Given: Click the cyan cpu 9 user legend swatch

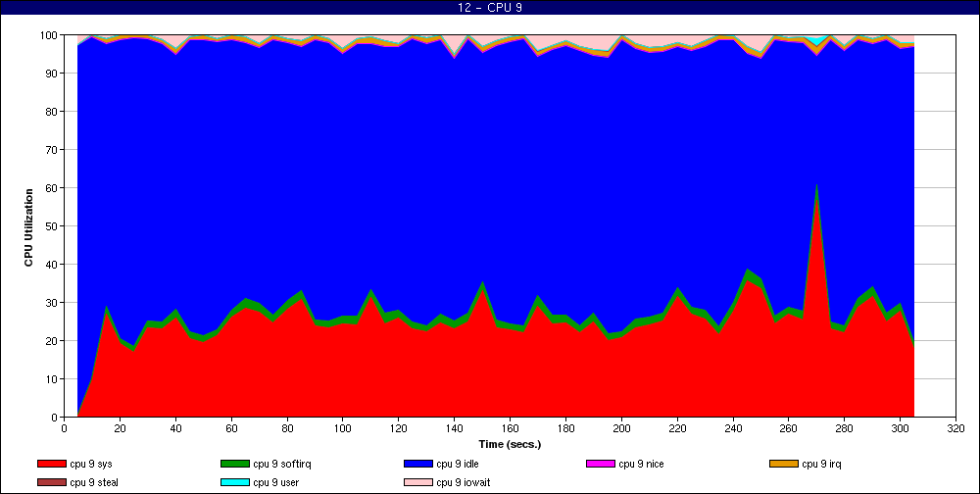Looking at the screenshot, I should click(234, 483).
